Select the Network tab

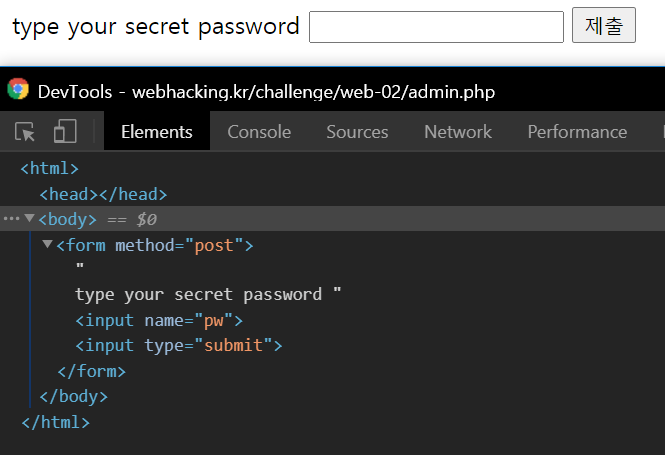458,132
